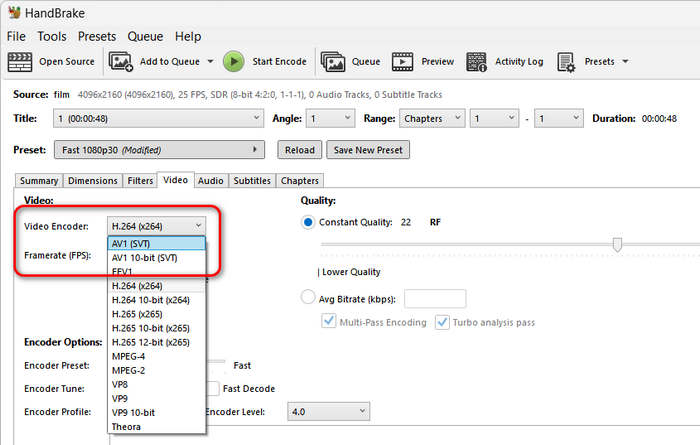This screenshot has width=700, height=445.
Task: Collapse the Video Encoder H.264 combo box
Action: pyautogui.click(x=156, y=226)
